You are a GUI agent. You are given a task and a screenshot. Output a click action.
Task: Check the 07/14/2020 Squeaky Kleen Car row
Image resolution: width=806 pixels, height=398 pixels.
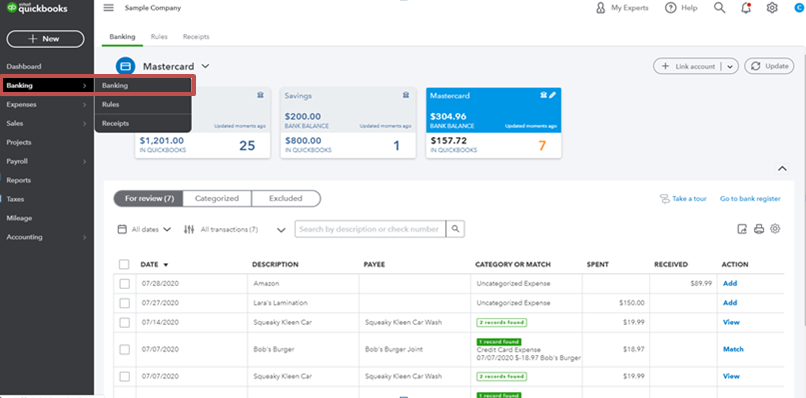pyautogui.click(x=124, y=322)
